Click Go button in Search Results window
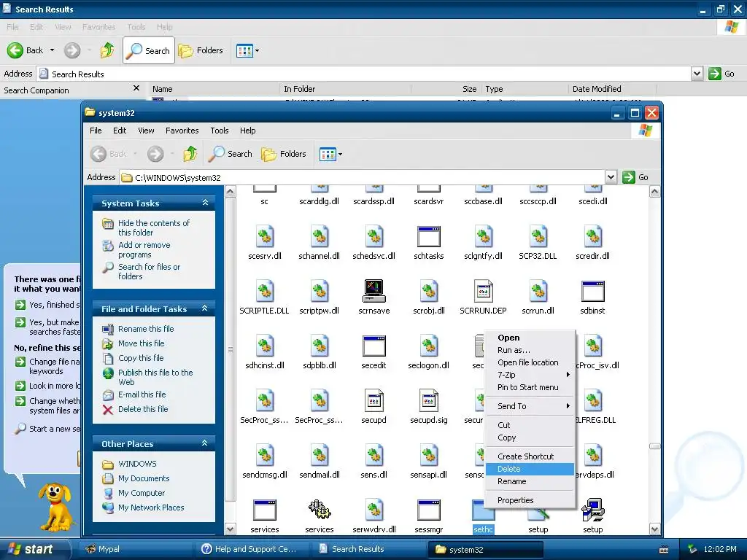 tap(721, 74)
